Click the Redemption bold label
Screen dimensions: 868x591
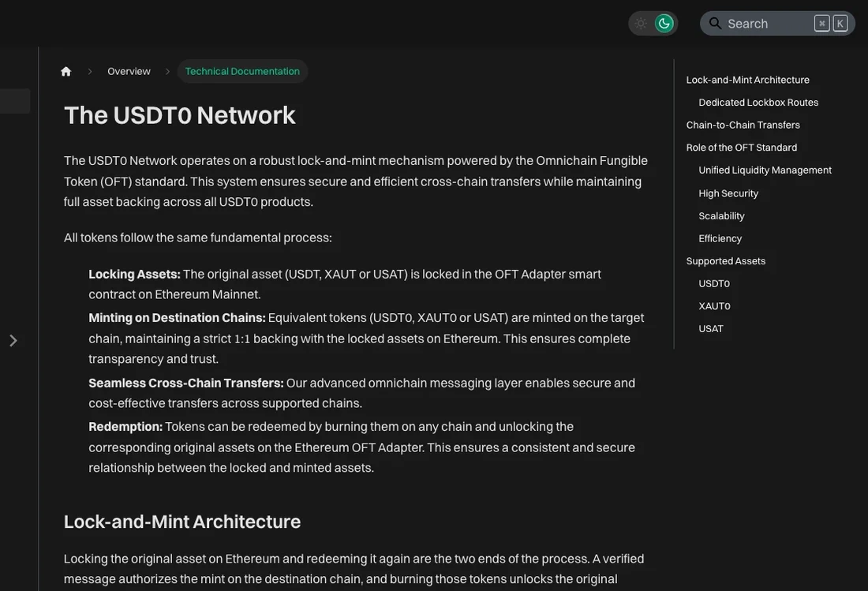125,427
